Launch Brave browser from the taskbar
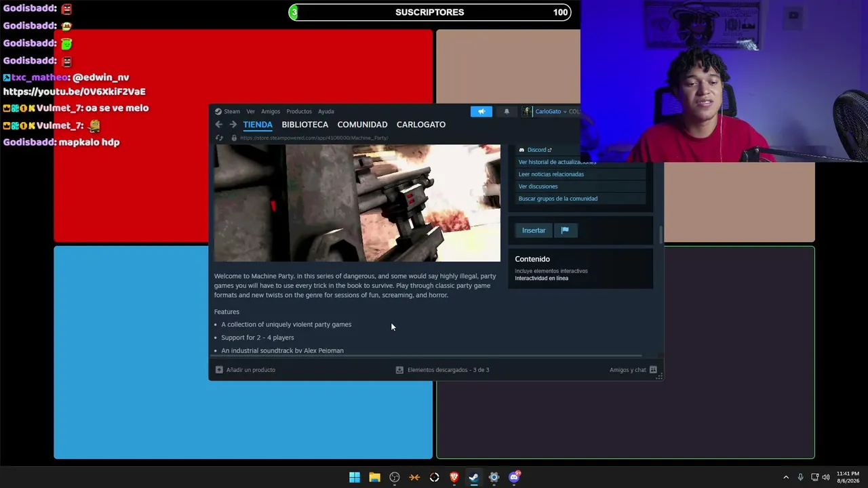This screenshot has width=868, height=488. (x=454, y=477)
